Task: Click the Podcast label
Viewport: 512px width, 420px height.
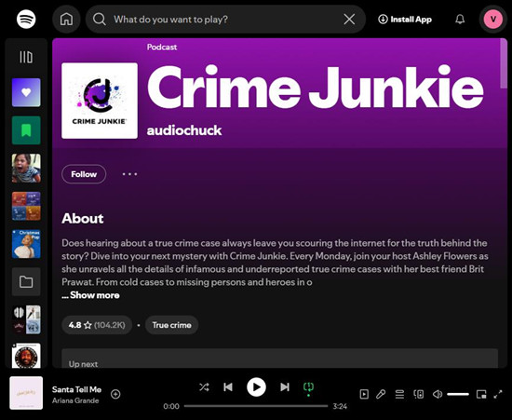Action: 162,47
